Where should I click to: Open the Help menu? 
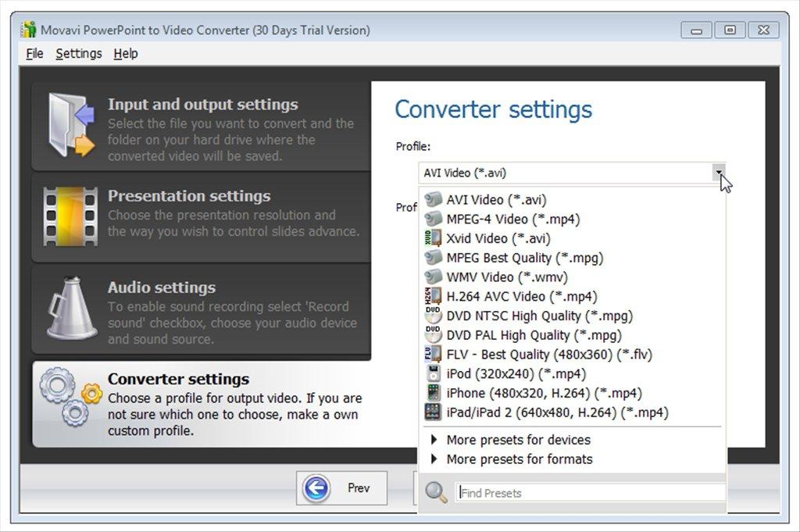[125, 53]
